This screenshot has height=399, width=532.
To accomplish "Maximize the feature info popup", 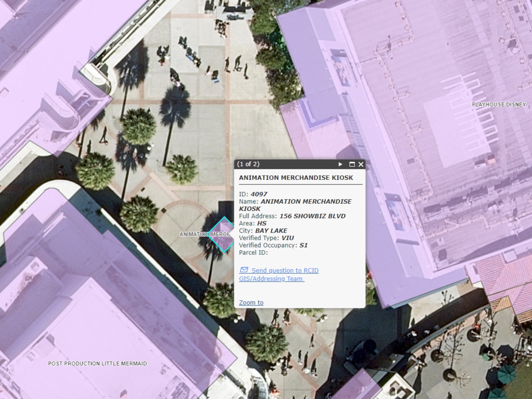I will pos(352,164).
